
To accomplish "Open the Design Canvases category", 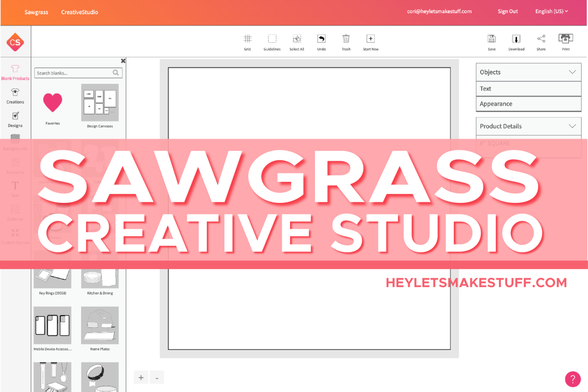I will click(100, 106).
